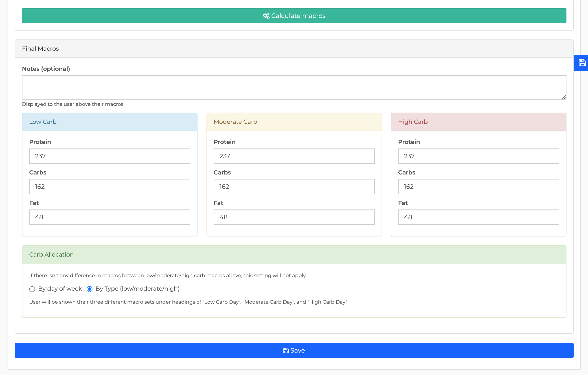
Task: Click the High Carb Fat field
Action: (479, 217)
